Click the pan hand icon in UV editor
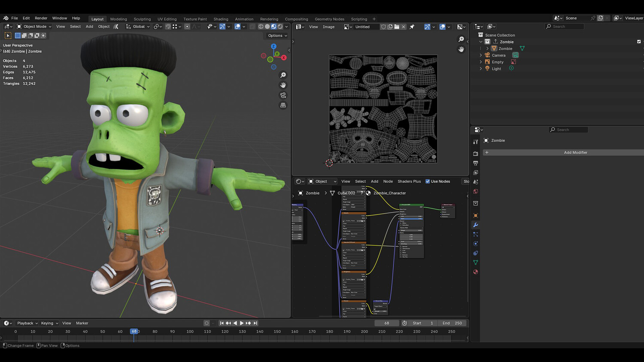Screen dimensions: 644x362 (461, 49)
